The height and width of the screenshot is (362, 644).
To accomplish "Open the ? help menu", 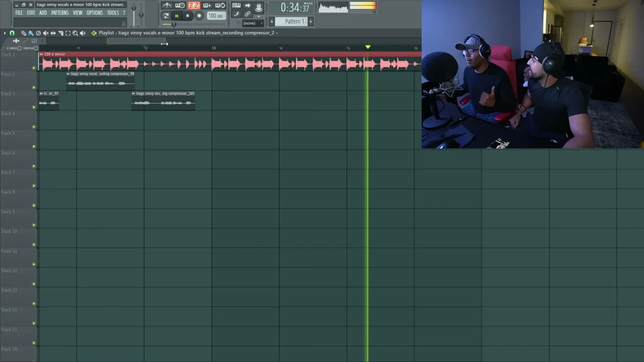I will [124, 13].
